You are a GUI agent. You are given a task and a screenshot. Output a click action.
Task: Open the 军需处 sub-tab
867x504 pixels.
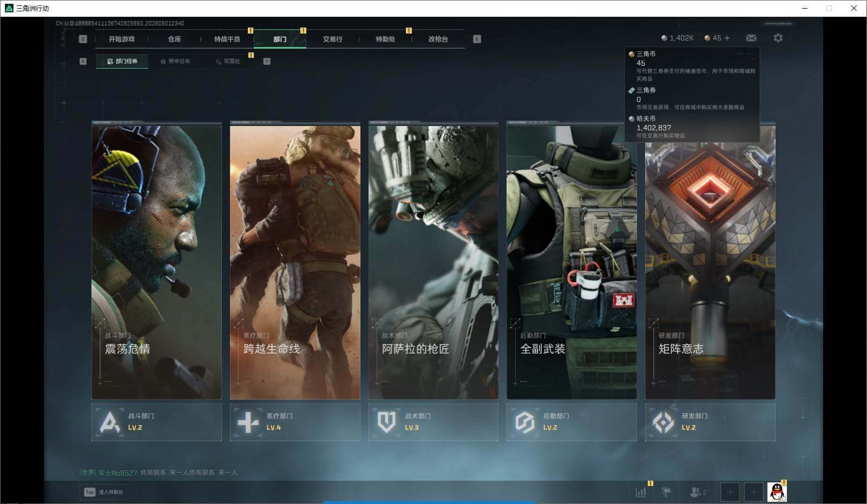(x=228, y=61)
